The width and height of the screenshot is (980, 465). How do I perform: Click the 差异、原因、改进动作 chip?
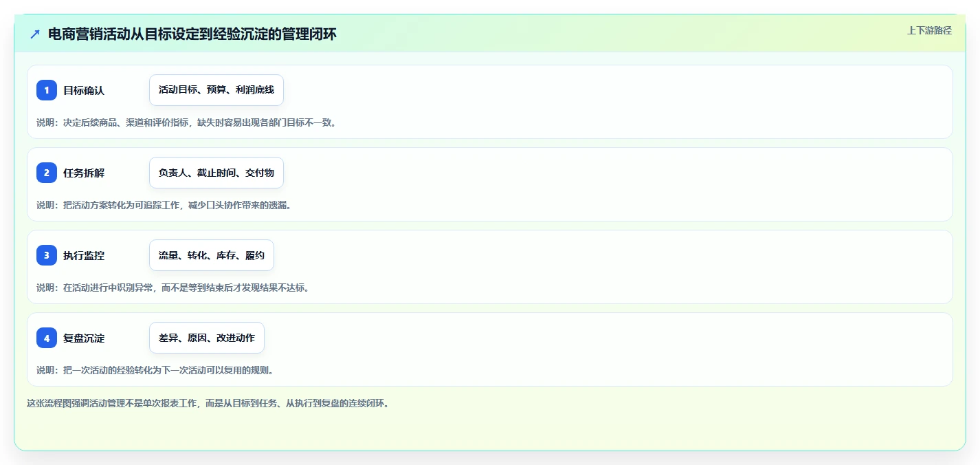tap(207, 338)
